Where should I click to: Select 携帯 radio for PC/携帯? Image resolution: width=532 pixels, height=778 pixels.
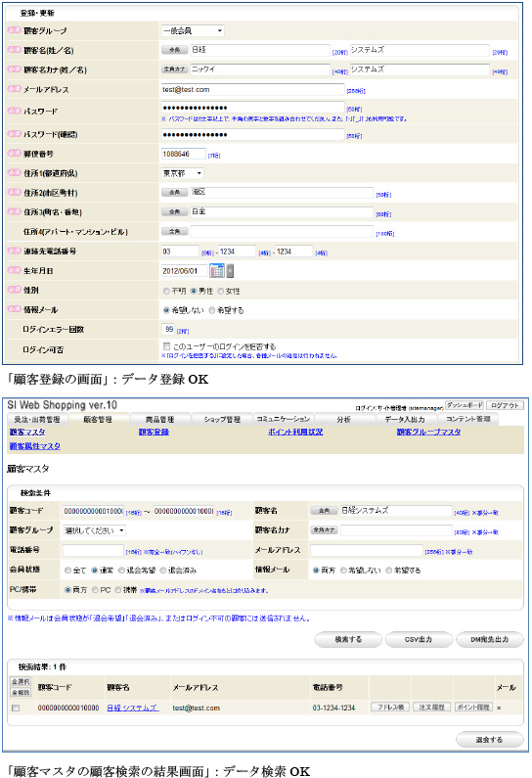(118, 590)
